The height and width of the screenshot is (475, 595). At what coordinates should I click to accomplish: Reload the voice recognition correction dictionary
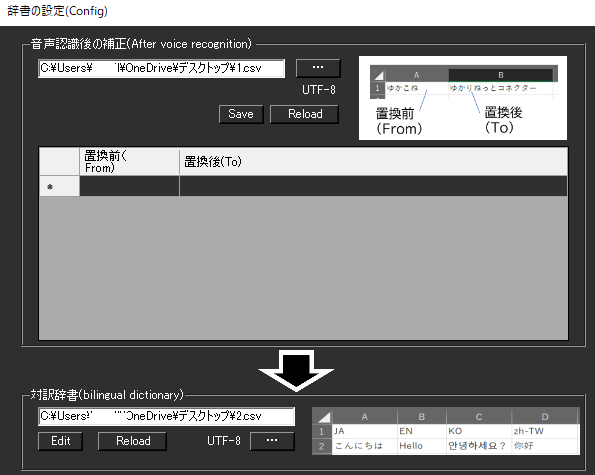point(304,114)
